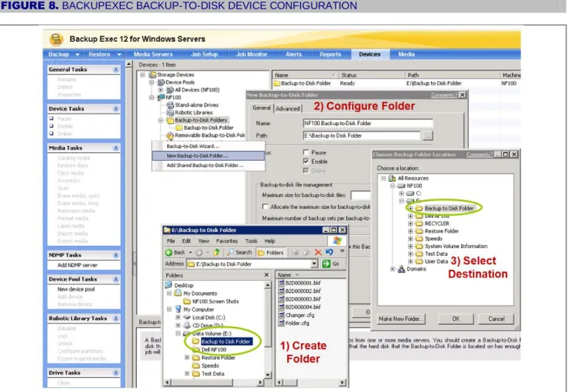Collapse the Media Tasks panel
568x392 pixels.
point(116,148)
